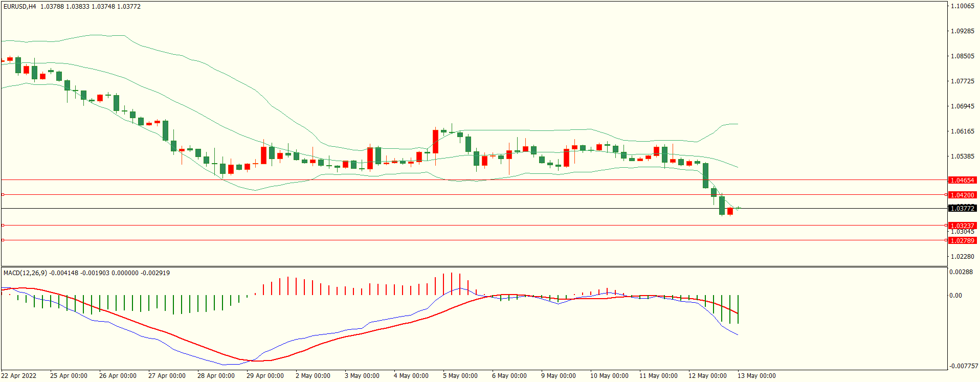Click the 10 May 00:00 time axis label

[x=609, y=376]
